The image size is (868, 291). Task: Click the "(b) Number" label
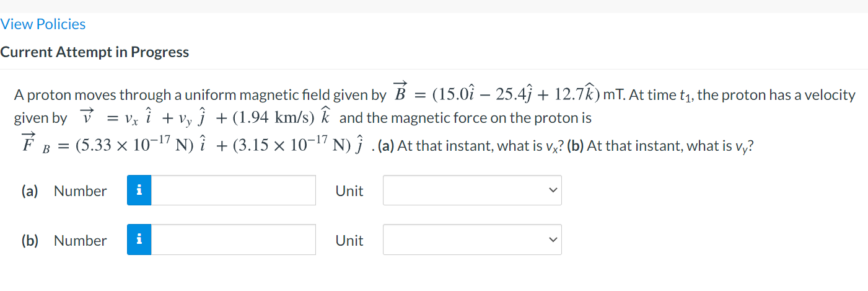[64, 241]
